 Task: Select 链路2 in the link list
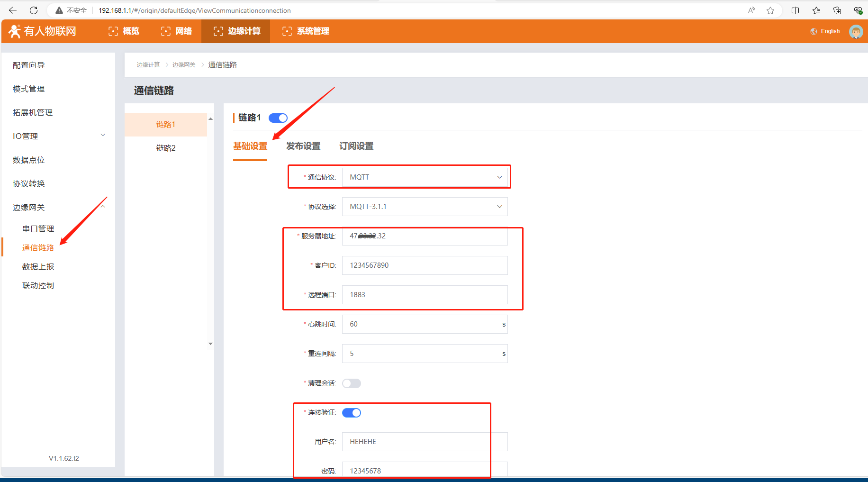coord(166,148)
